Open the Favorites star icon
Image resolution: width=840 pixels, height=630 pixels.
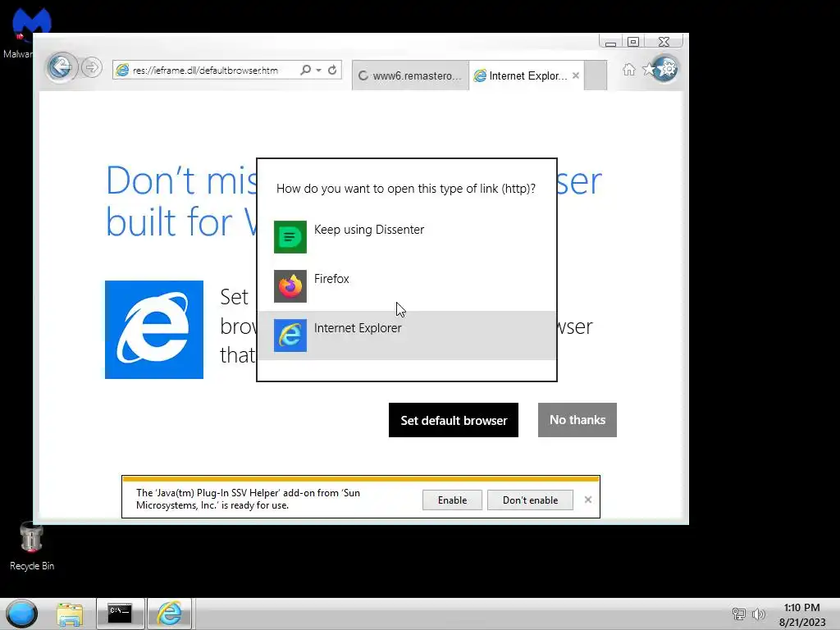coord(648,69)
